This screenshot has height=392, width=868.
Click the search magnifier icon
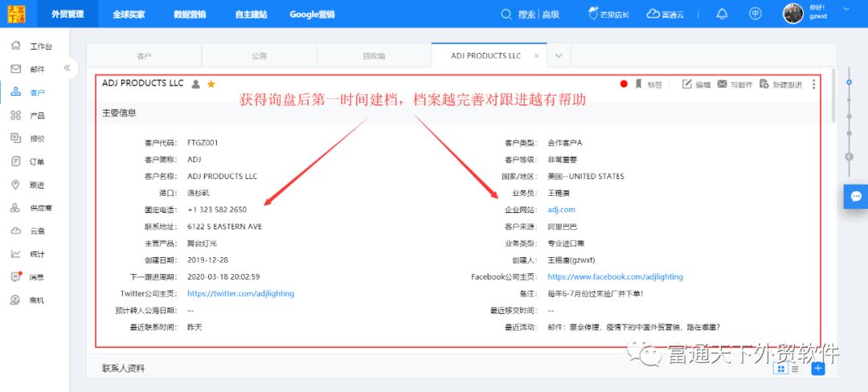pyautogui.click(x=506, y=14)
